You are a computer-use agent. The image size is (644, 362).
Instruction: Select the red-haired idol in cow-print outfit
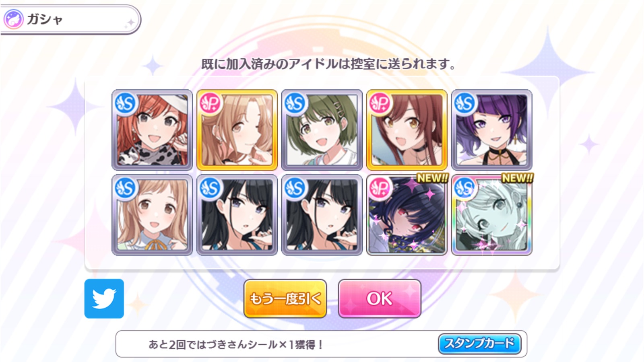152,130
